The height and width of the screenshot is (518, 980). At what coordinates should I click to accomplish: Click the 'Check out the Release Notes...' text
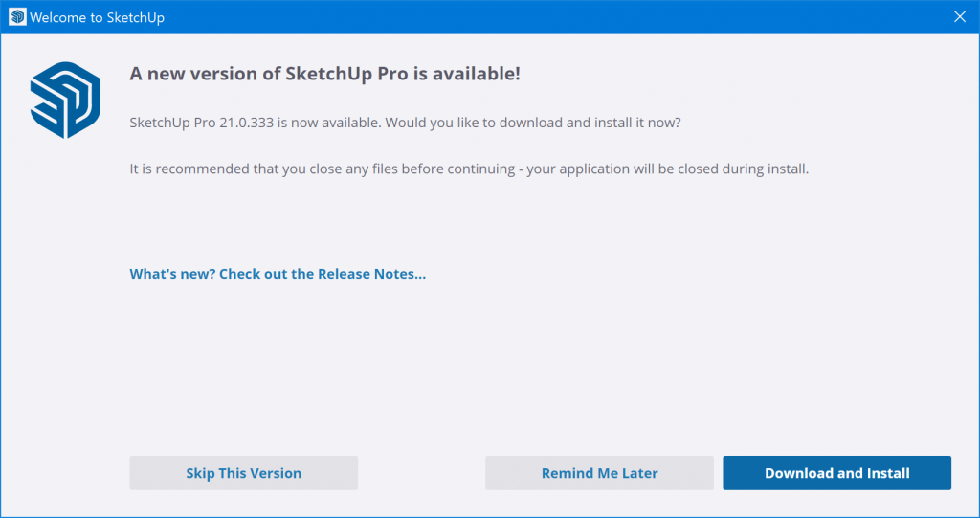click(323, 274)
